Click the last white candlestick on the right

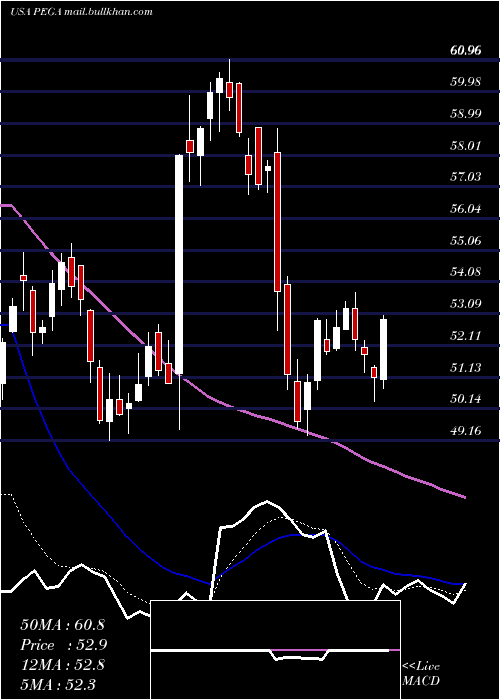click(383, 350)
